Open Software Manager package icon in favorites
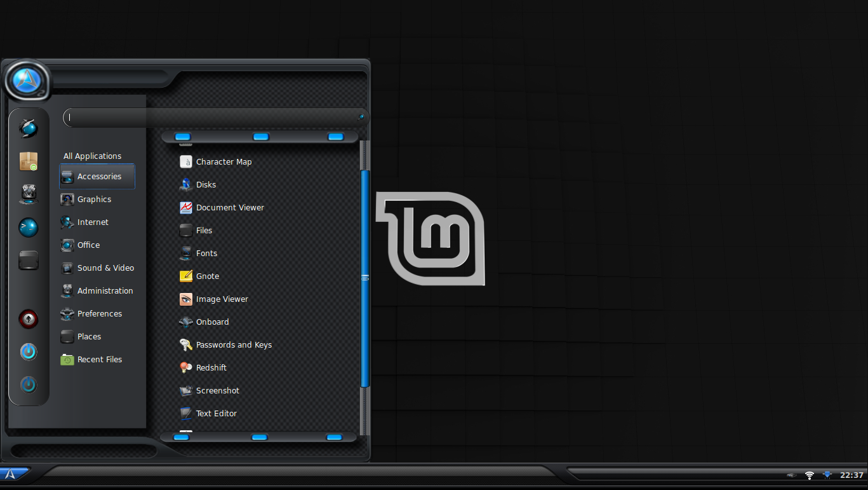The image size is (868, 490). [29, 161]
